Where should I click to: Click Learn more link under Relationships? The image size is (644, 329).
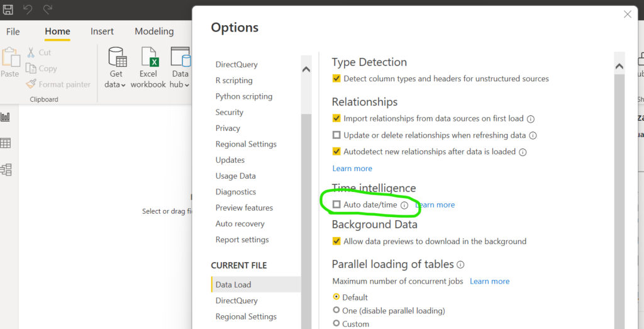click(352, 169)
